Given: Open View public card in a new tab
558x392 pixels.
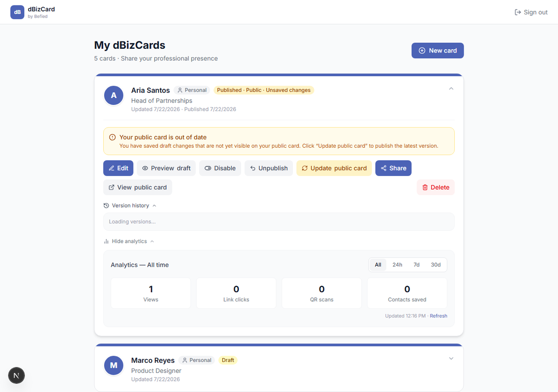Looking at the screenshot, I should pyautogui.click(x=138, y=187).
